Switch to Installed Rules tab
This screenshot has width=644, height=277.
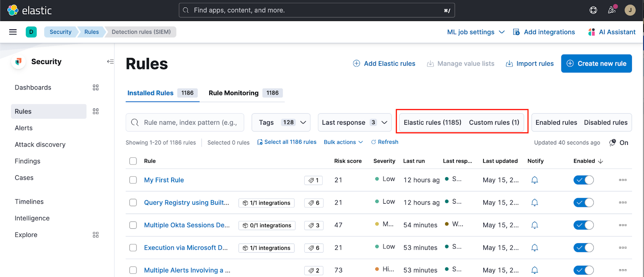(162, 93)
